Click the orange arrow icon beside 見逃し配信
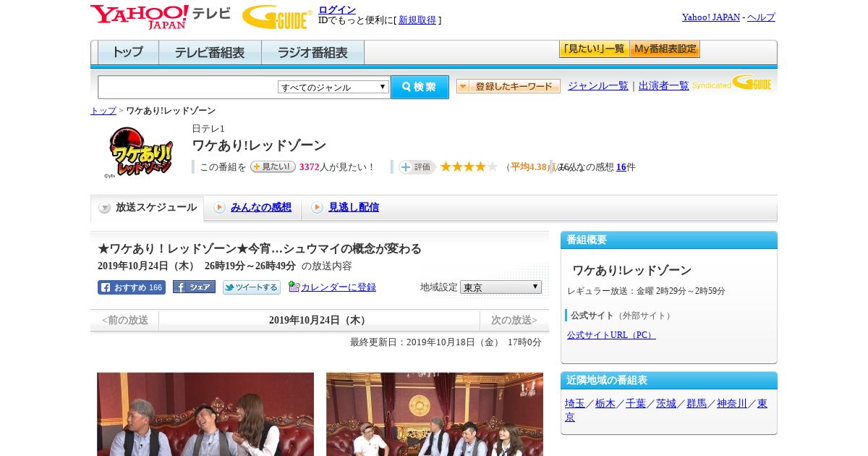 click(x=317, y=208)
